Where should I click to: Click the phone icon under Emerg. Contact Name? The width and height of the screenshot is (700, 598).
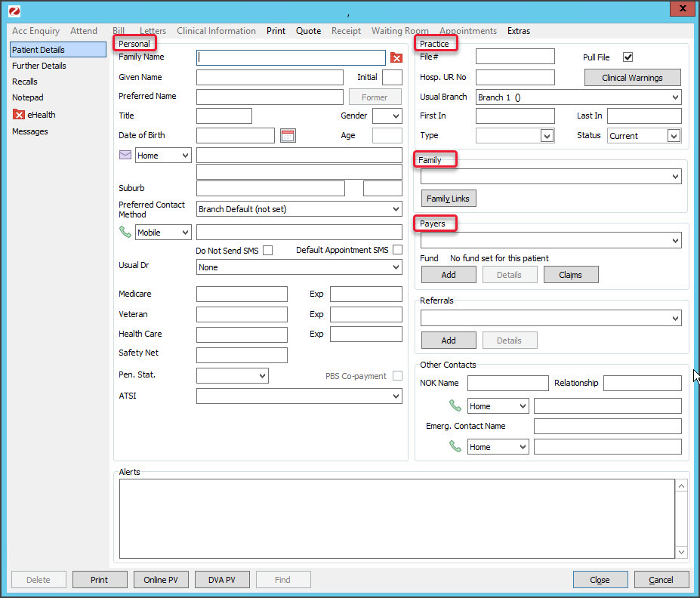click(x=455, y=447)
